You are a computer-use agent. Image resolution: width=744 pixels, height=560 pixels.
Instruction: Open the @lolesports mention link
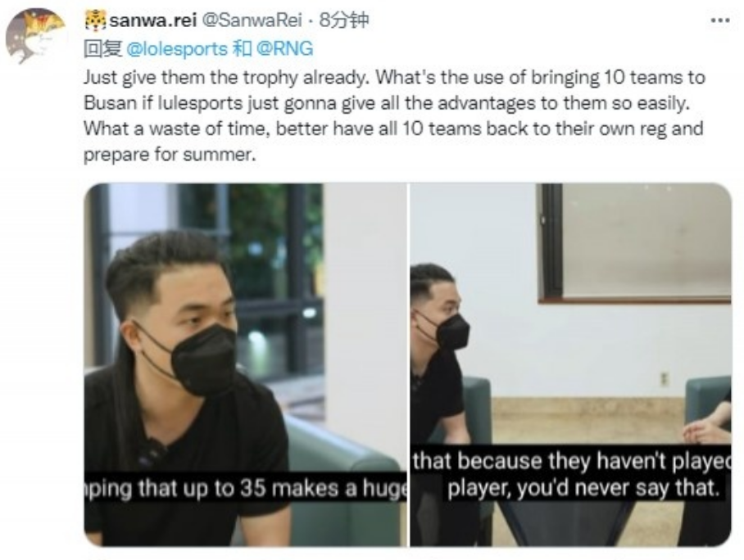(x=177, y=49)
